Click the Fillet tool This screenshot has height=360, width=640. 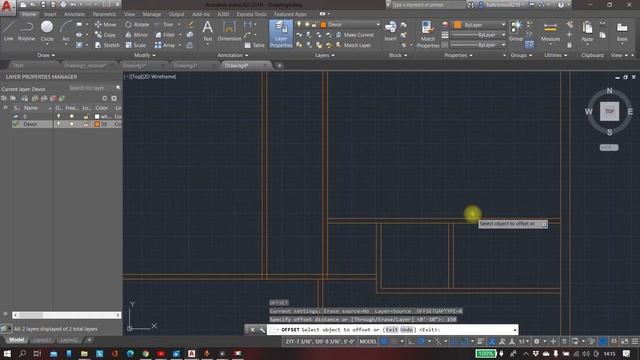tap(165, 35)
